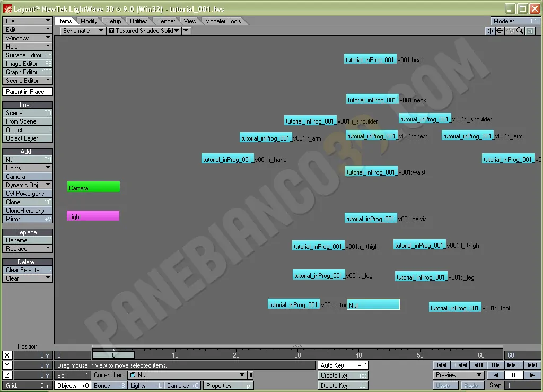Open the Modify tab
This screenshot has height=392, width=543.
[89, 21]
